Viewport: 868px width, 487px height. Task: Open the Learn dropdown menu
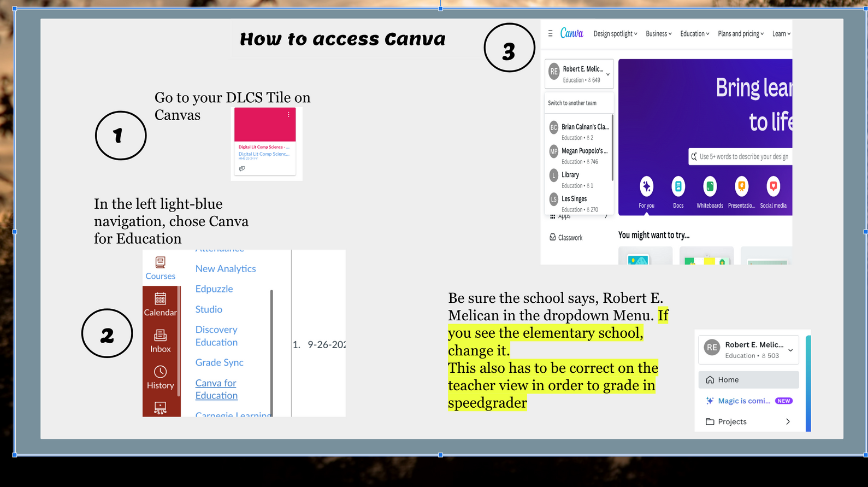[781, 34]
